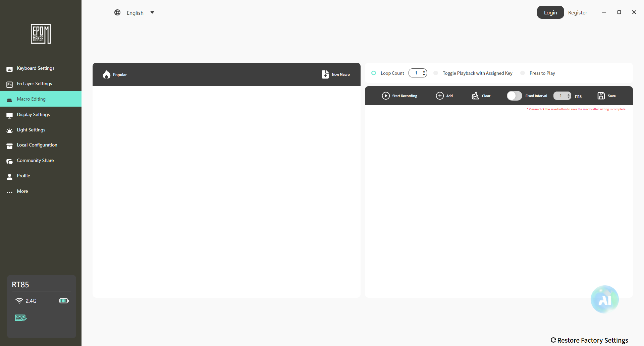Click the Community Share chat icon
Screen dimensions: 644x346
pos(10,161)
